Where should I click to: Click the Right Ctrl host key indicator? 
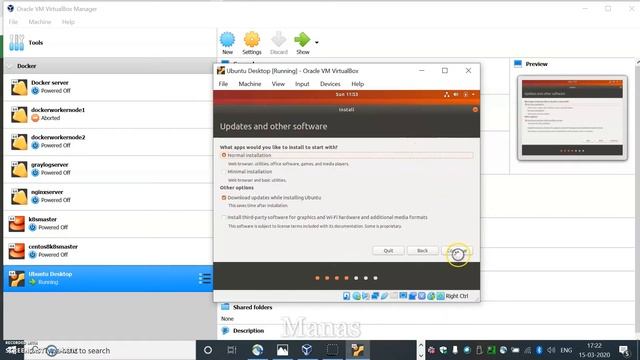[457, 296]
